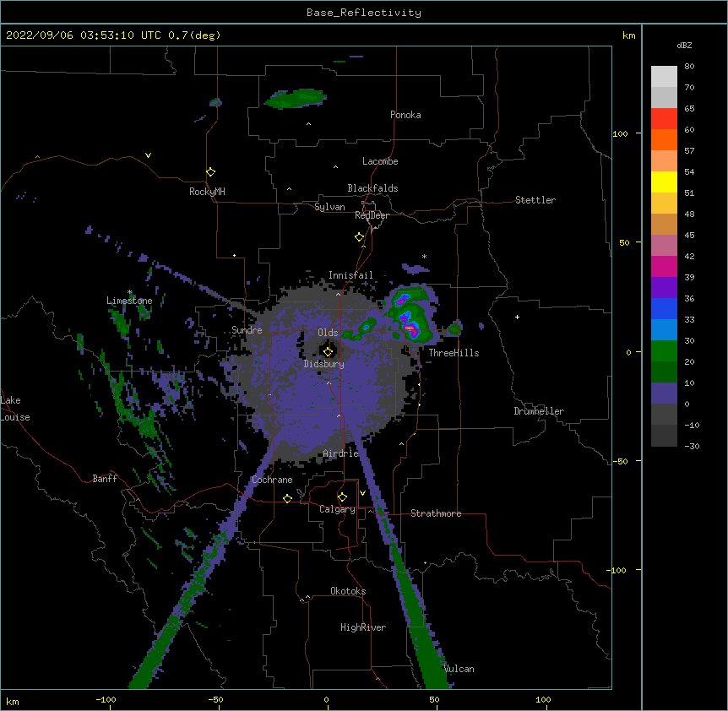Click the -50 tick label on the bottom axis
The height and width of the screenshot is (711, 728).
(x=215, y=700)
